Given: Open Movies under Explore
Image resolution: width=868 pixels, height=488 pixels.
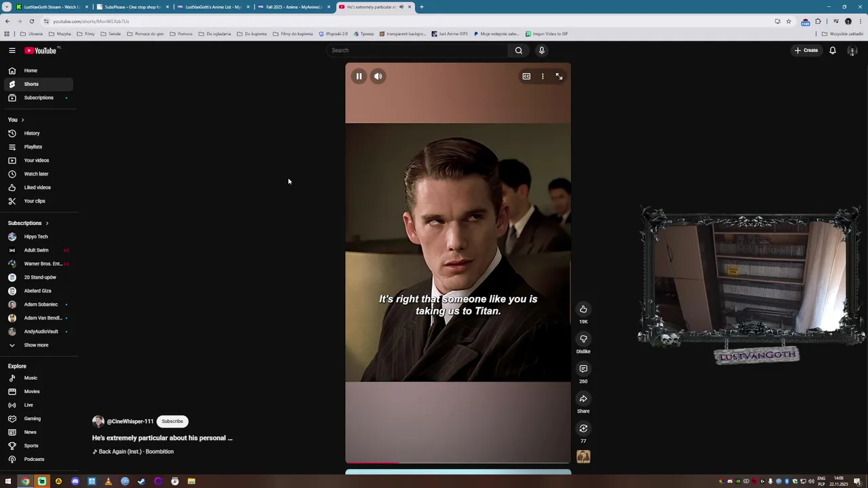Looking at the screenshot, I should pos(38,392).
